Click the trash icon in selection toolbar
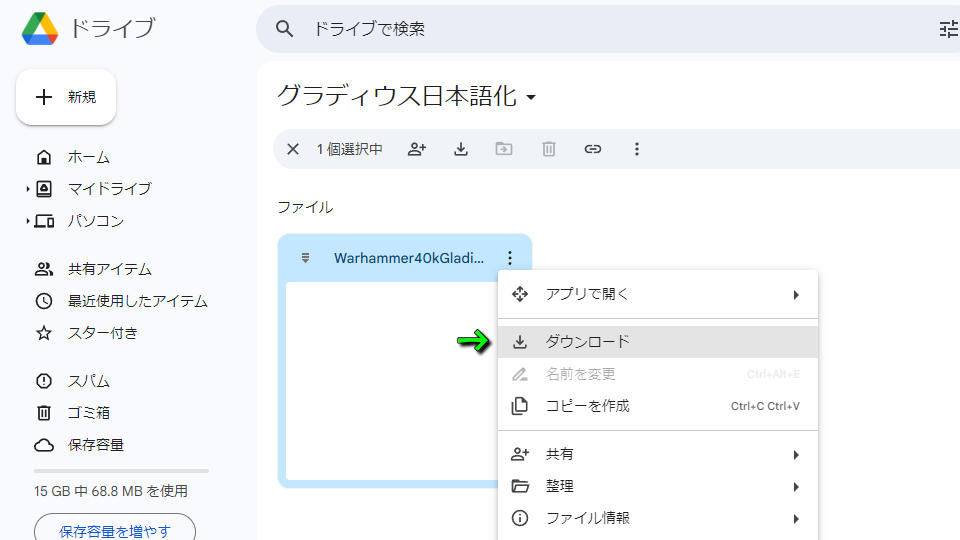This screenshot has height=540, width=960. [x=549, y=149]
